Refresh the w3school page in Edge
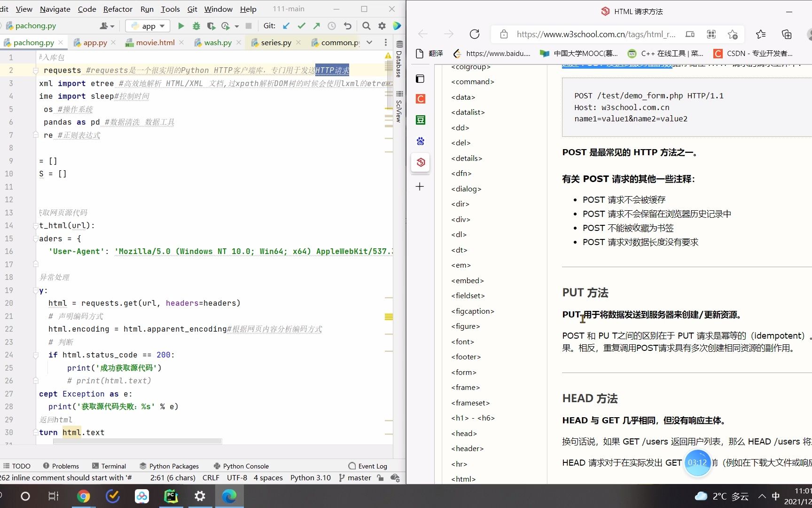This screenshot has width=812, height=508. click(x=475, y=34)
